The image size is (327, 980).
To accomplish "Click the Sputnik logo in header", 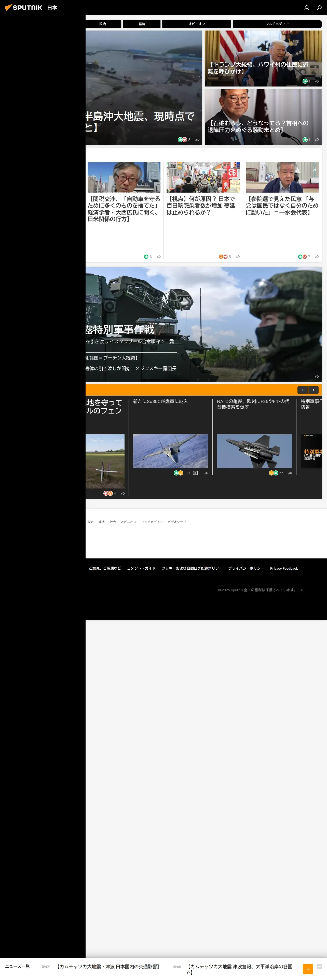I will pyautogui.click(x=23, y=8).
